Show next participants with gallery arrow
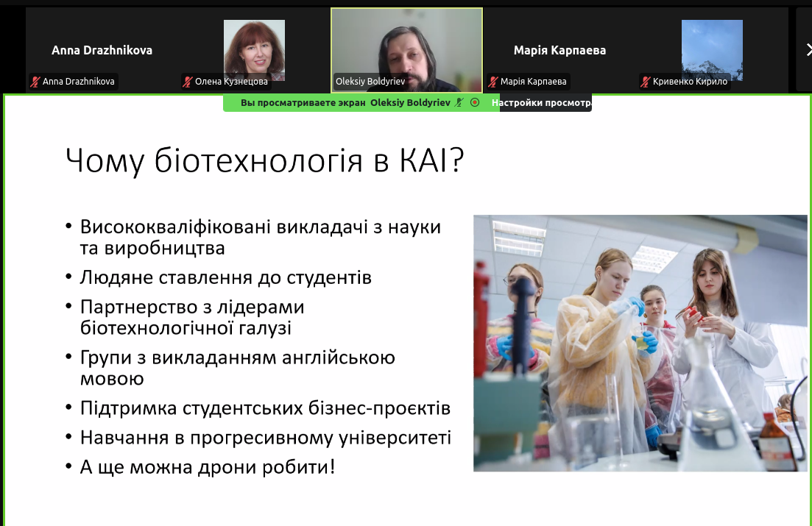This screenshot has width=812, height=526. pos(808,50)
